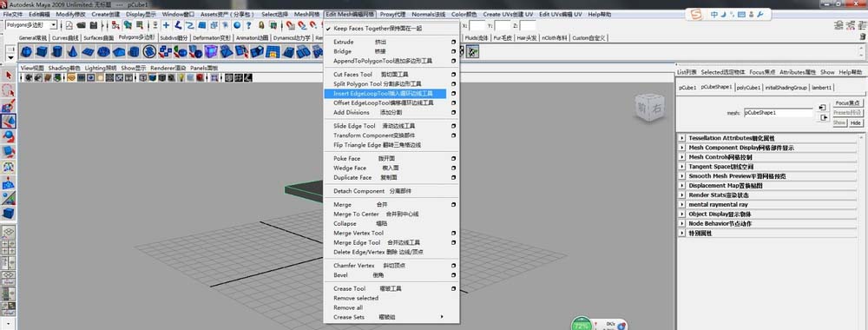Open Bridge options box
868x330 pixels.
tap(453, 51)
